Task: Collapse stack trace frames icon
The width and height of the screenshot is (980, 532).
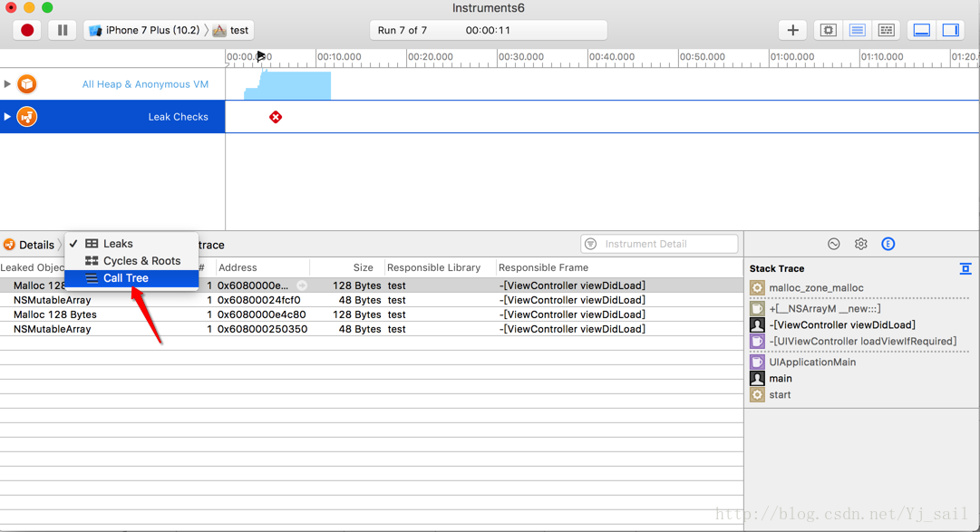Action: coord(965,268)
